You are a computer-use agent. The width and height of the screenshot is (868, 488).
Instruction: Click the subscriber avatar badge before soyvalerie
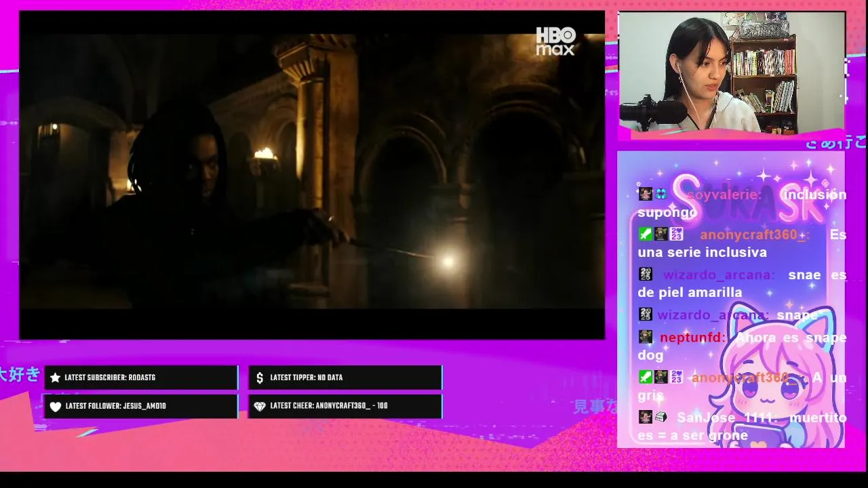pyautogui.click(x=645, y=195)
